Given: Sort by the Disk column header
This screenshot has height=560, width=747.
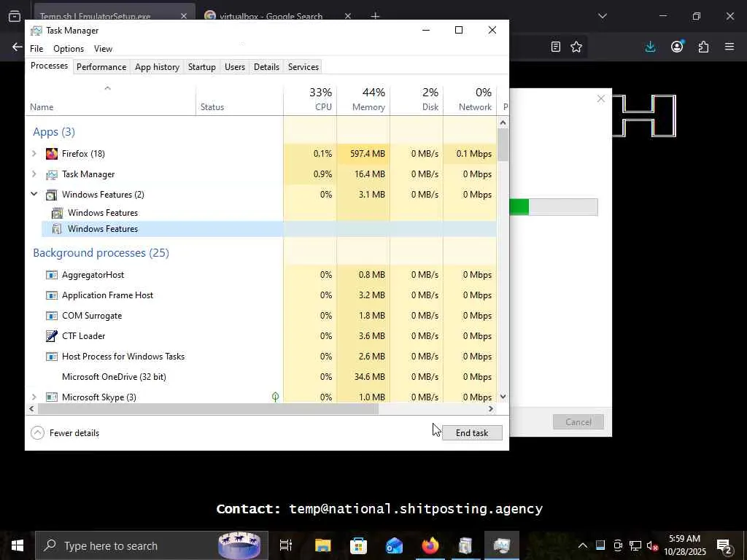Looking at the screenshot, I should point(417,99).
